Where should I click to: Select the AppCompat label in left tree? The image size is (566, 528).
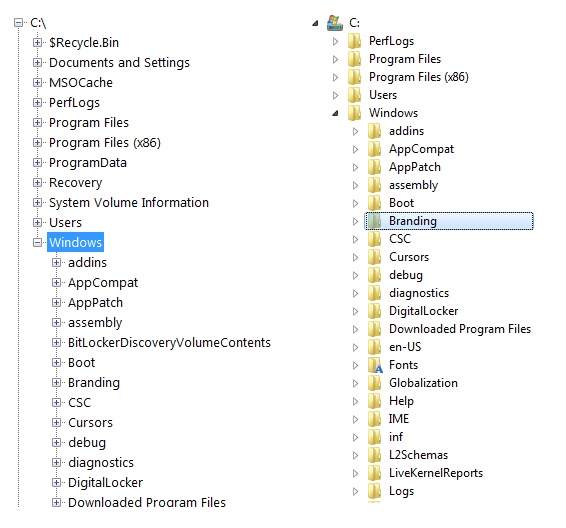click(x=103, y=283)
